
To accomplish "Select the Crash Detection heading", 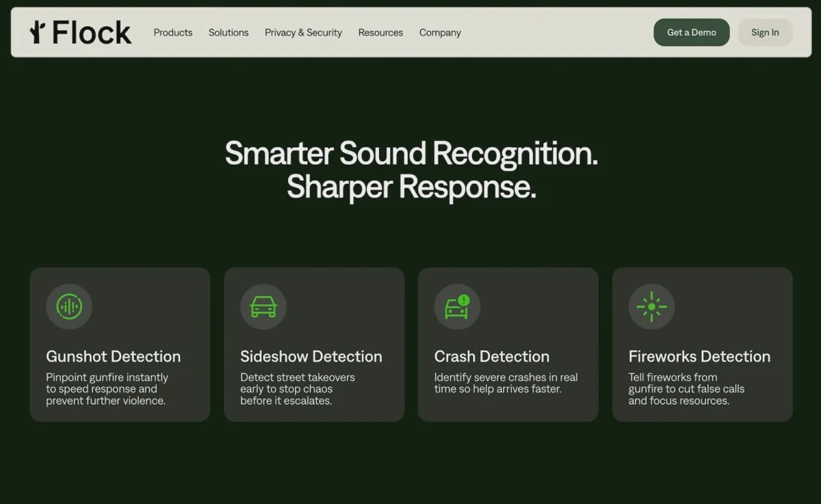I will tap(492, 356).
